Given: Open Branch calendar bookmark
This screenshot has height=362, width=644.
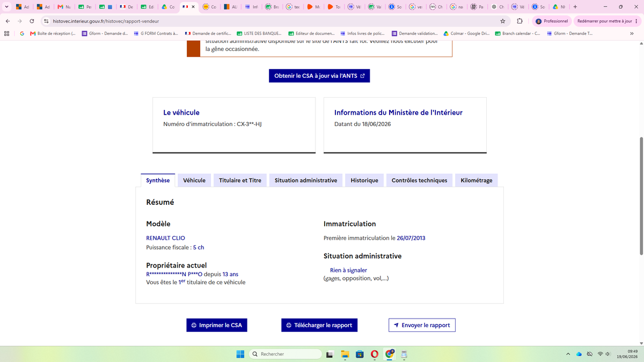Looking at the screenshot, I should point(517,33).
